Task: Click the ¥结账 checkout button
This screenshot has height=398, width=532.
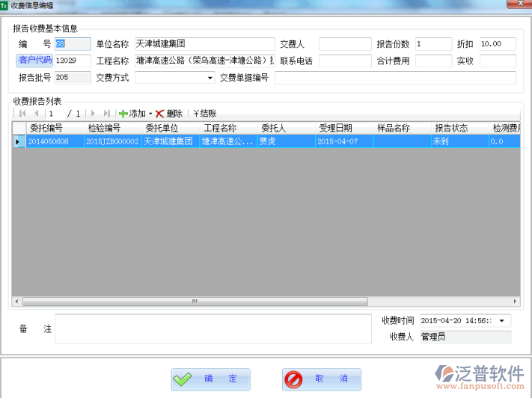Action: point(204,113)
